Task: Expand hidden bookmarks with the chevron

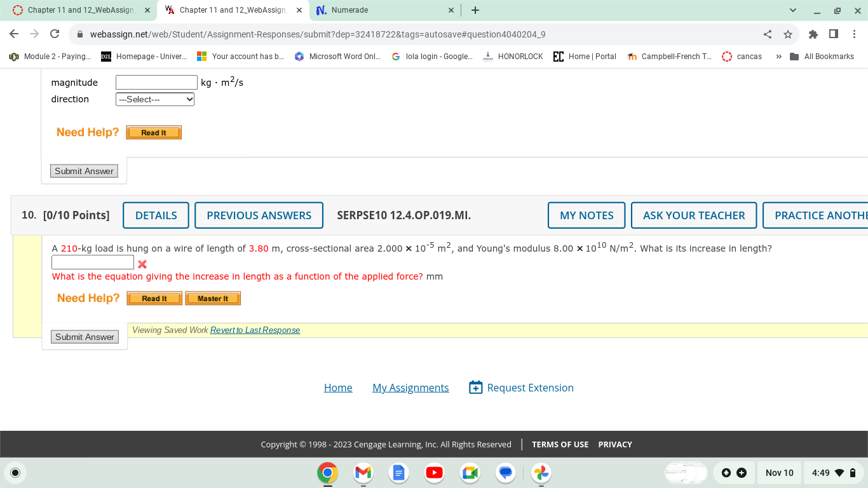Action: (x=778, y=56)
